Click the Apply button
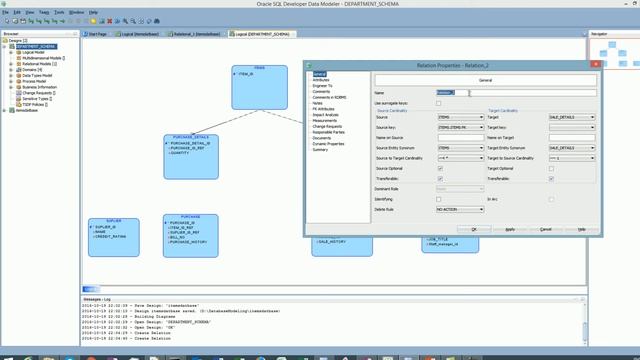 tap(510, 229)
